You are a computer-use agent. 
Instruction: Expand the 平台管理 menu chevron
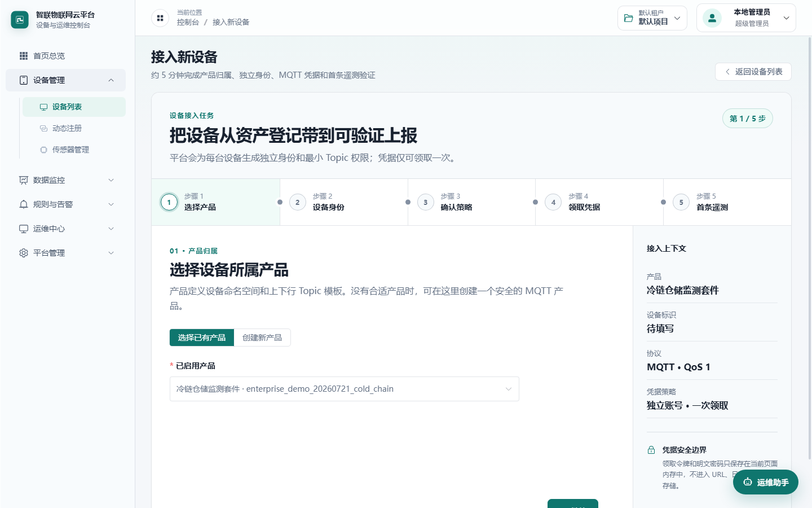(x=111, y=253)
